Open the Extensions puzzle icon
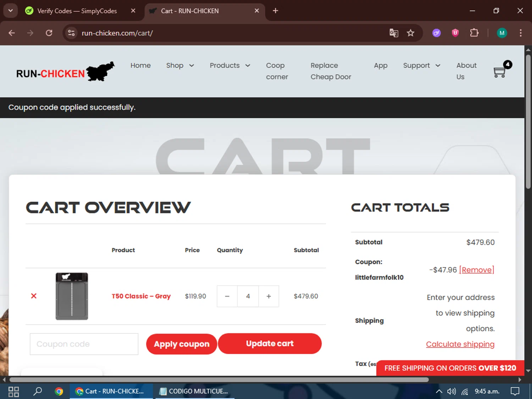The width and height of the screenshot is (532, 399). 474,33
